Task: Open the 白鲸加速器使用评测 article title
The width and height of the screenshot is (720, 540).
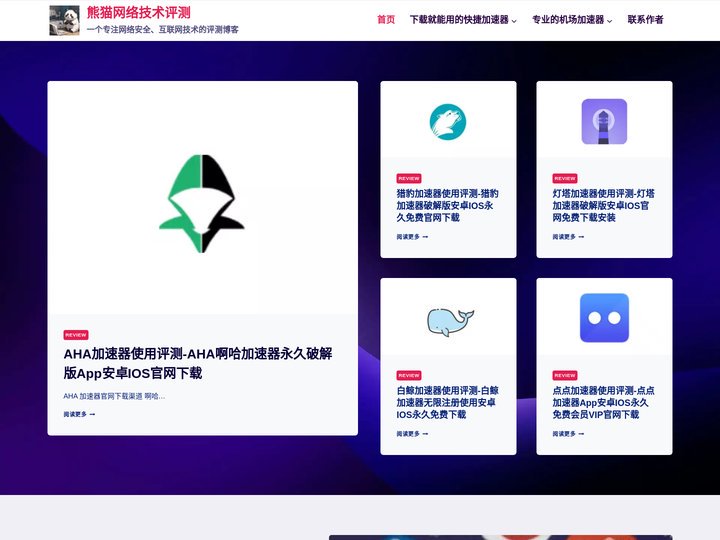Action: pos(447,402)
